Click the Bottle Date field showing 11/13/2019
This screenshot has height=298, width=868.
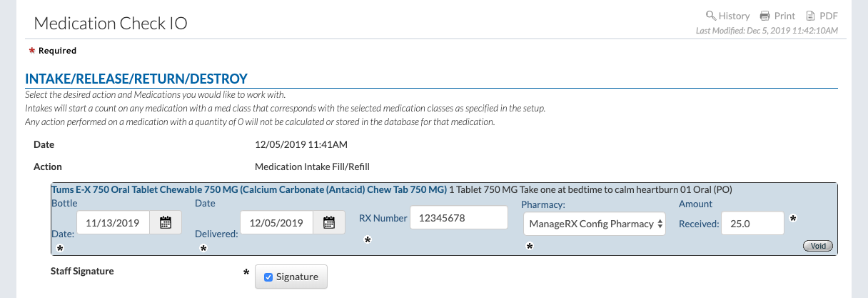pyautogui.click(x=113, y=222)
